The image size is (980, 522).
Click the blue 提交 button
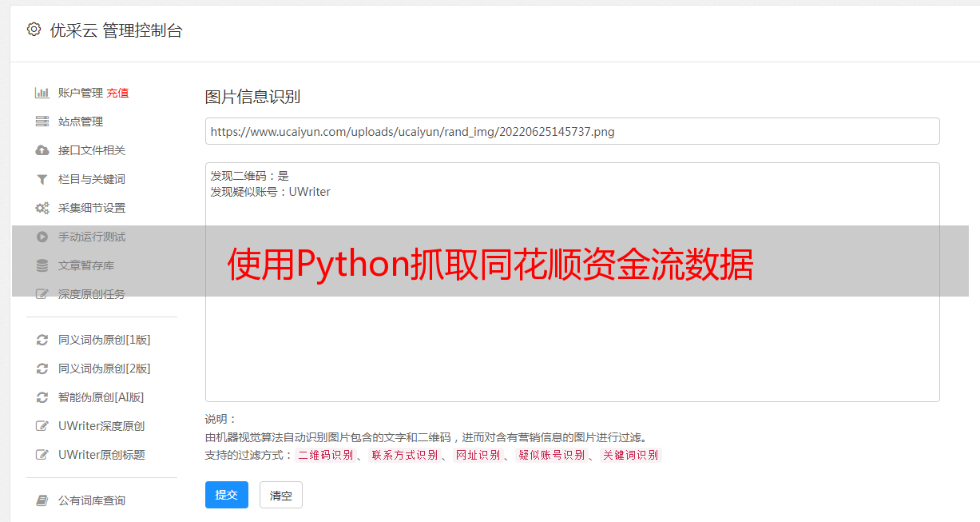pos(227,495)
